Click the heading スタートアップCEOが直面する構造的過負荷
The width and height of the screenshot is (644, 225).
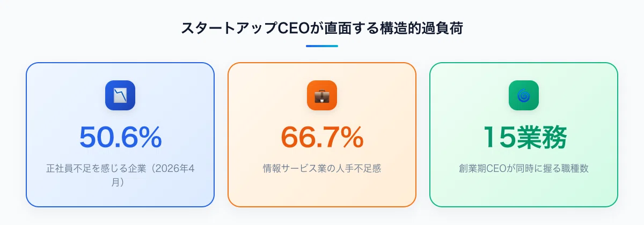tap(322, 28)
